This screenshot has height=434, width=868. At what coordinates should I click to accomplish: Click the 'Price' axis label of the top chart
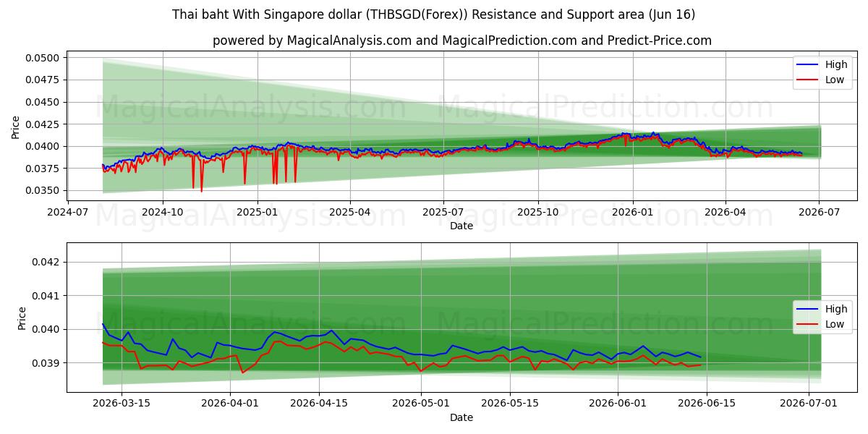point(16,127)
